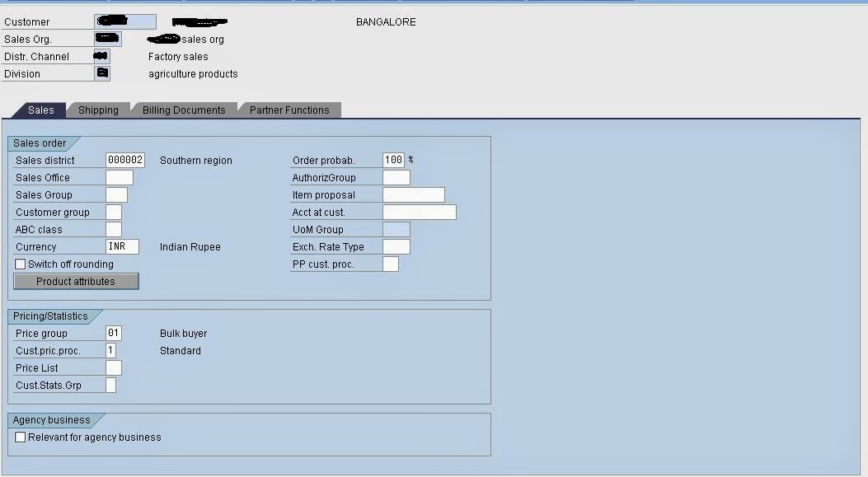
Task: Check Relevant for agency business
Action: pos(19,437)
